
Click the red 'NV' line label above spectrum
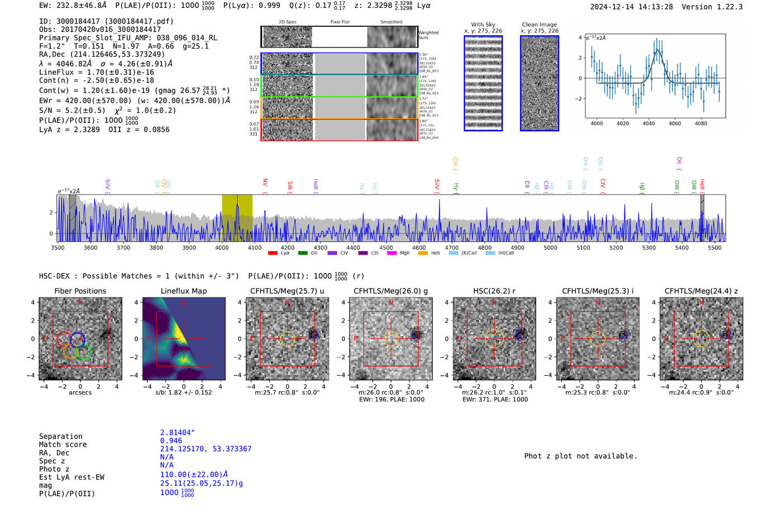pos(265,183)
